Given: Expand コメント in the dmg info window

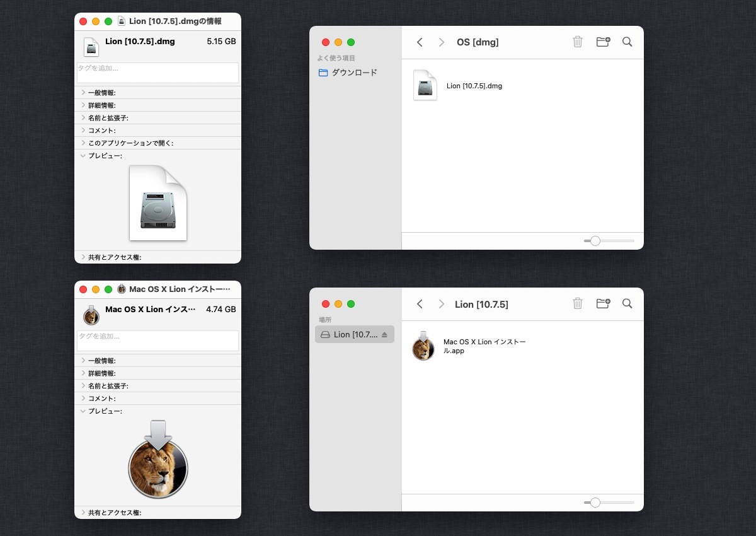Looking at the screenshot, I should coord(83,131).
